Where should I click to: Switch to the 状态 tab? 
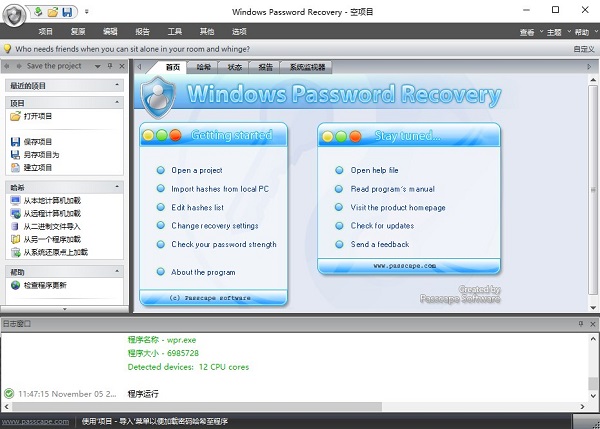[x=234, y=67]
